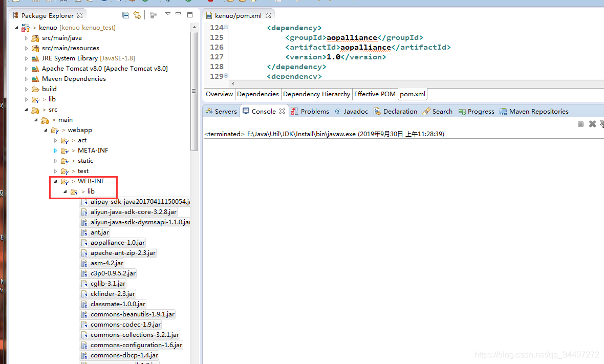This screenshot has height=364, width=604.
Task: Open the Effective POM tab
Action: click(375, 94)
